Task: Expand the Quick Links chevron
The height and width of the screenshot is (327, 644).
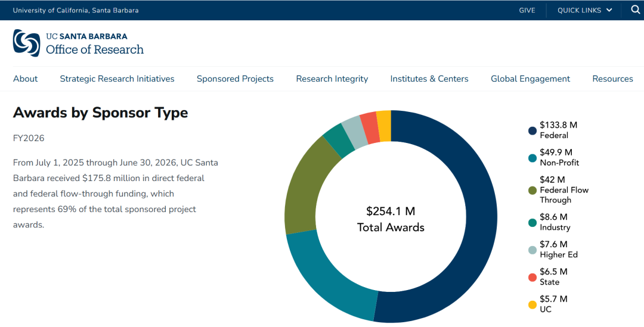Action: click(609, 10)
